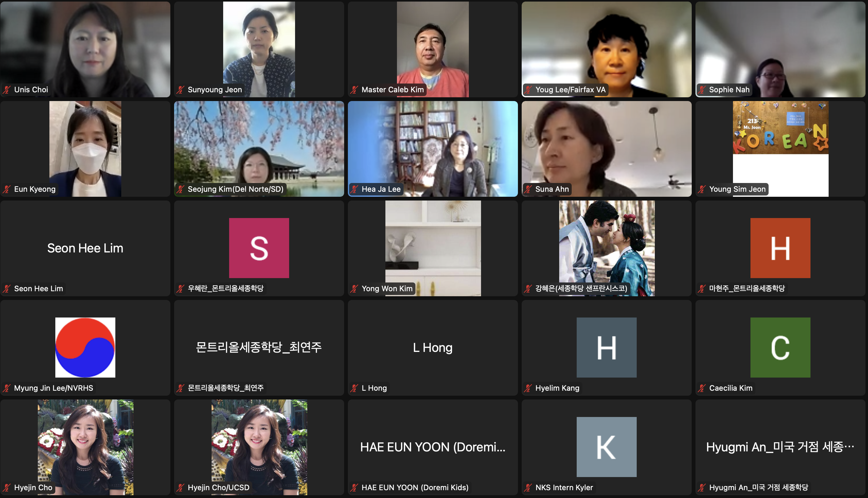868x498 pixels.
Task: Click muted mic icon next to Sunyoung Jeon
Action: click(x=180, y=89)
